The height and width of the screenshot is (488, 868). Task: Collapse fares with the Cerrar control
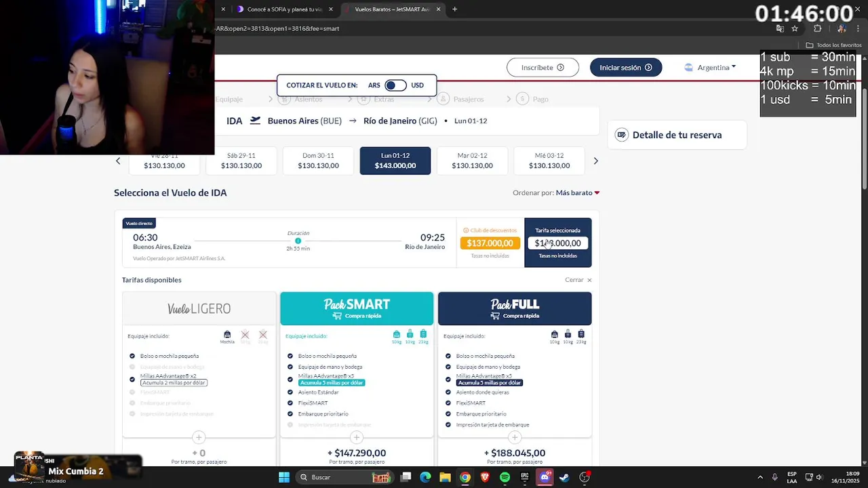578,280
